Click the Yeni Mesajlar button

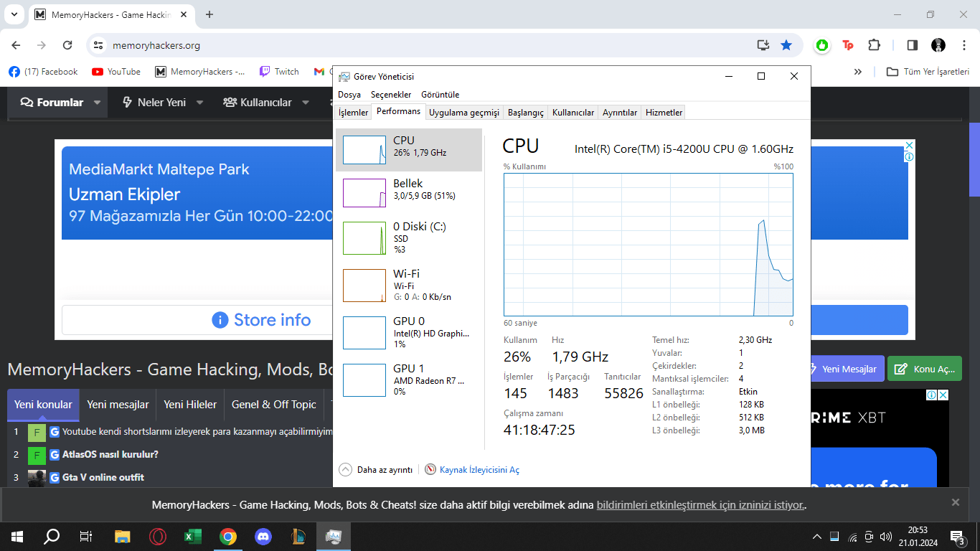(x=847, y=369)
